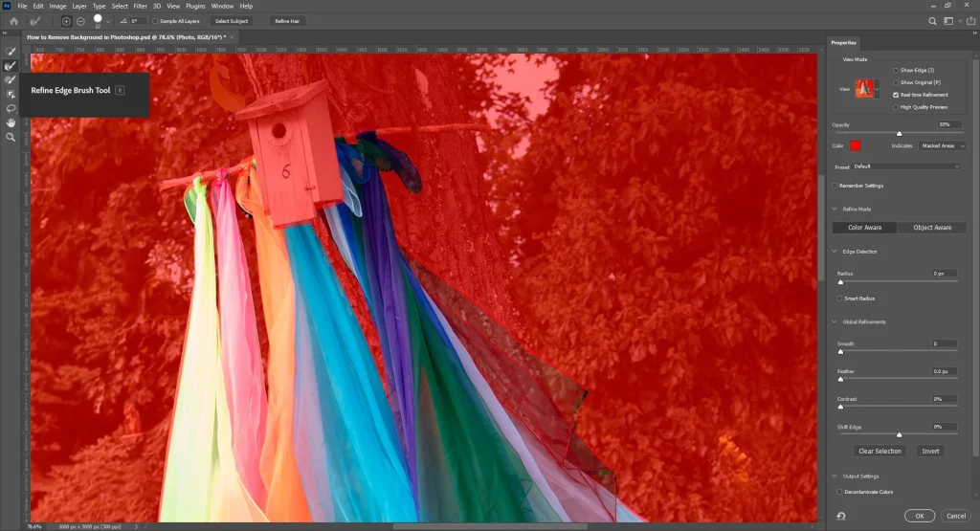
Task: Click the Shift Edge slider handle
Action: pyautogui.click(x=900, y=434)
